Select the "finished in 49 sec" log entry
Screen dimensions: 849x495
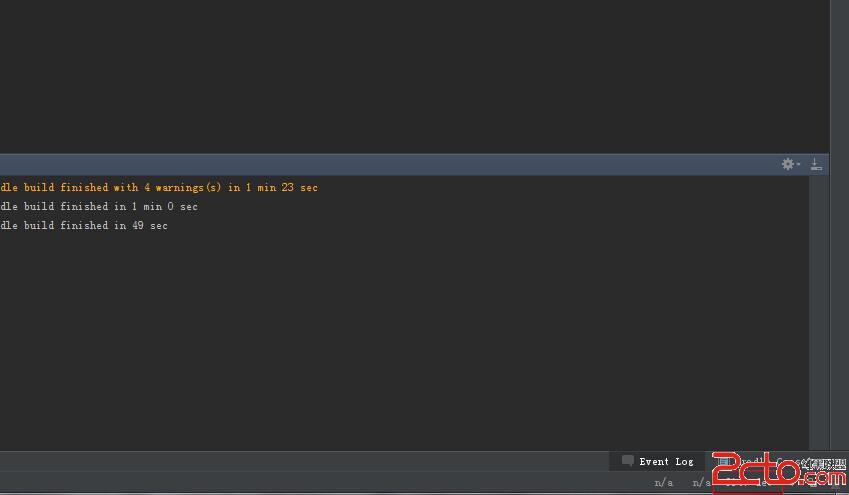(85, 226)
